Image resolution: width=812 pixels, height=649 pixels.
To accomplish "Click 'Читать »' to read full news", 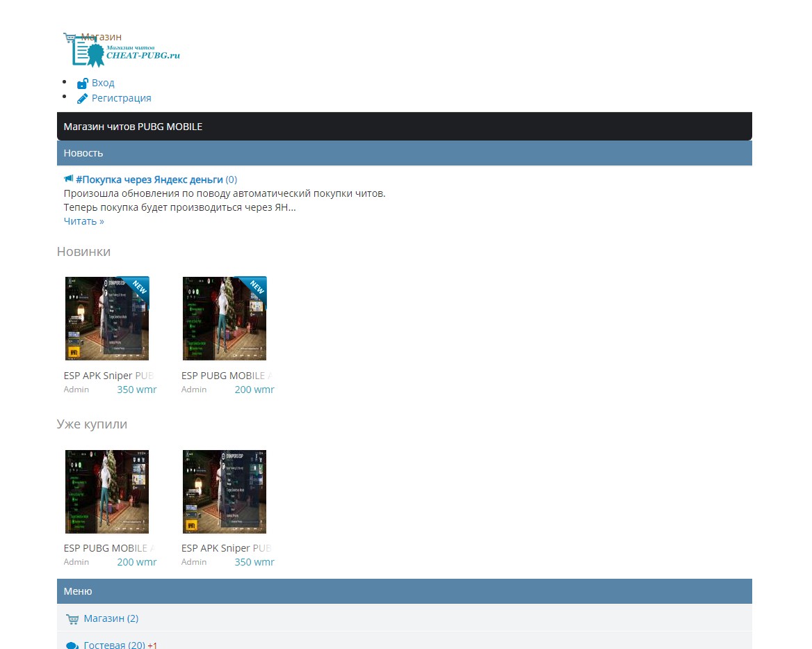I will (x=83, y=221).
